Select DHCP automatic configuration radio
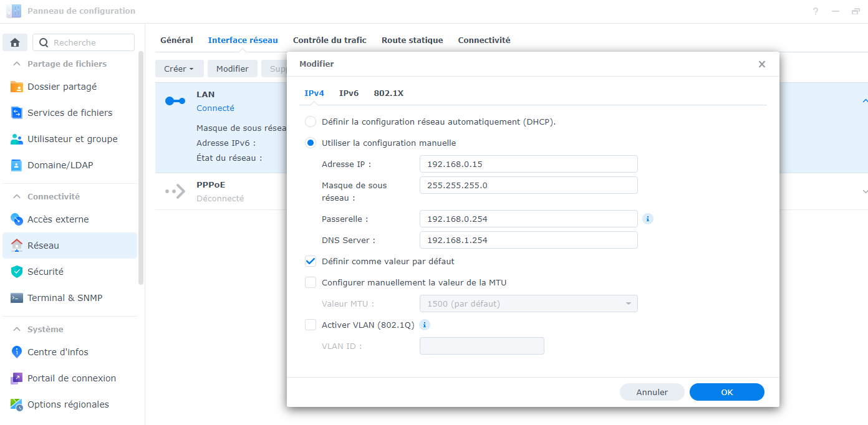This screenshot has height=425, width=868. 311,122
